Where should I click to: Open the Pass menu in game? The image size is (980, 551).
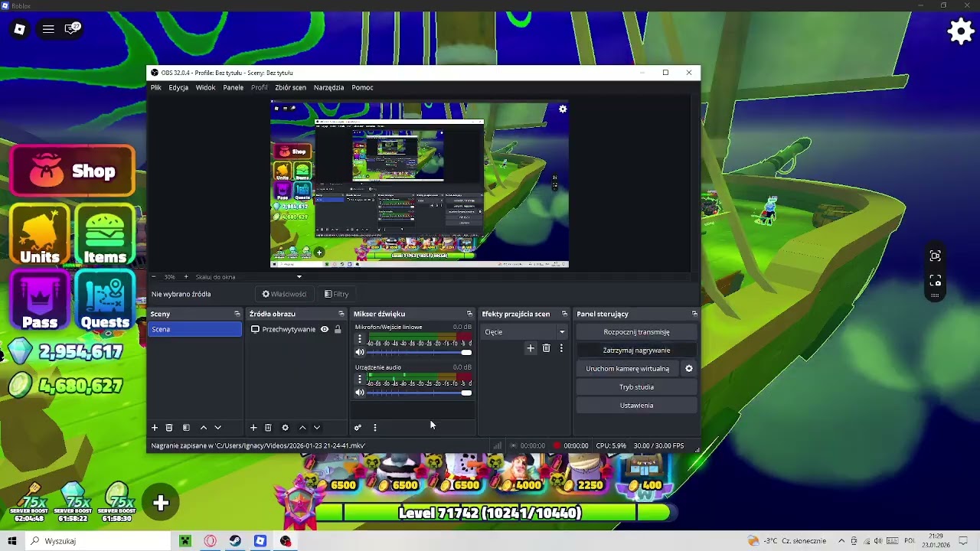click(40, 300)
